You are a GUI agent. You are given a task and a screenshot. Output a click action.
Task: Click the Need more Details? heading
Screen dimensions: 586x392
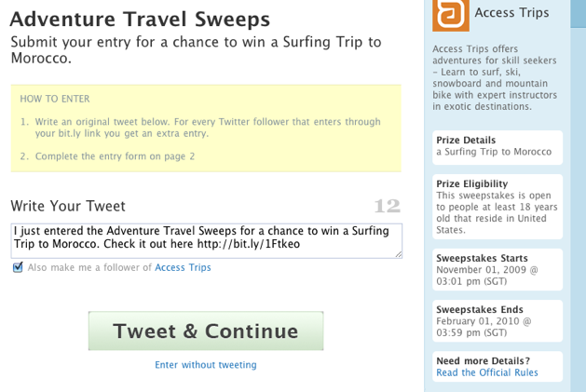pos(484,360)
